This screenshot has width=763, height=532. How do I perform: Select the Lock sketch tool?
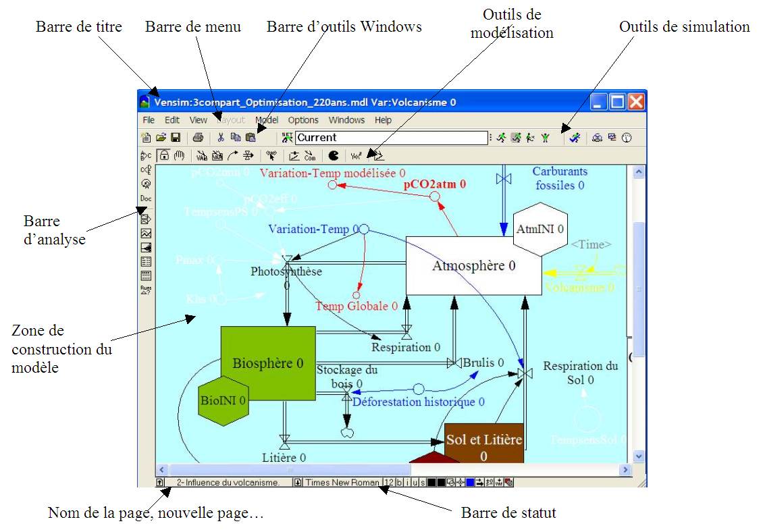163,155
